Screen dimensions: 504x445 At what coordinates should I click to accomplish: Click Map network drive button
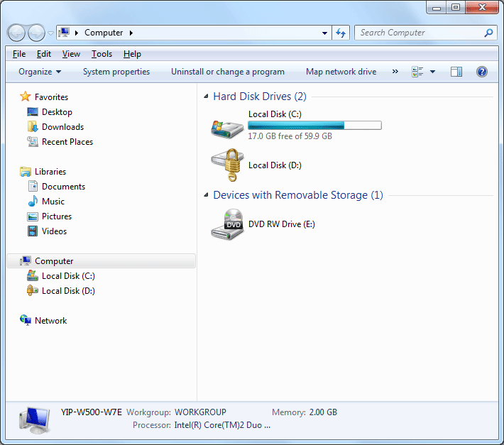pyautogui.click(x=341, y=72)
